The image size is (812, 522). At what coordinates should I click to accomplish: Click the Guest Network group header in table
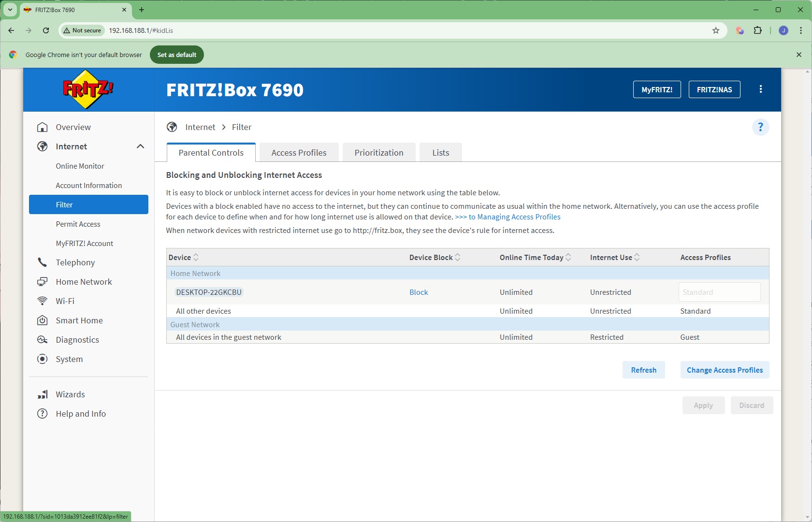tap(467, 324)
